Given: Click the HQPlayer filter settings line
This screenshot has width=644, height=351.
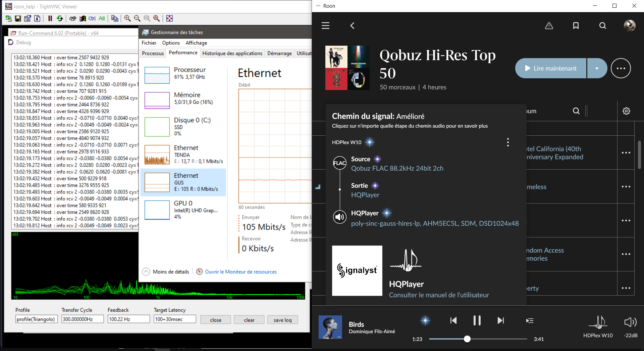Looking at the screenshot, I should (435, 223).
